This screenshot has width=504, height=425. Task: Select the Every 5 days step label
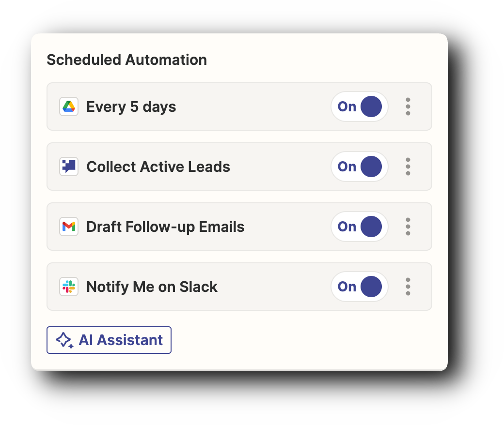click(x=131, y=106)
